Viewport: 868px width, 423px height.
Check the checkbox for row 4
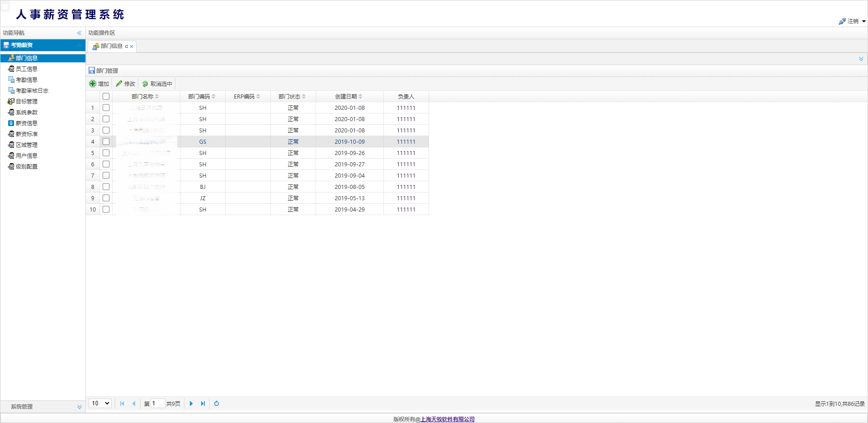click(x=106, y=141)
